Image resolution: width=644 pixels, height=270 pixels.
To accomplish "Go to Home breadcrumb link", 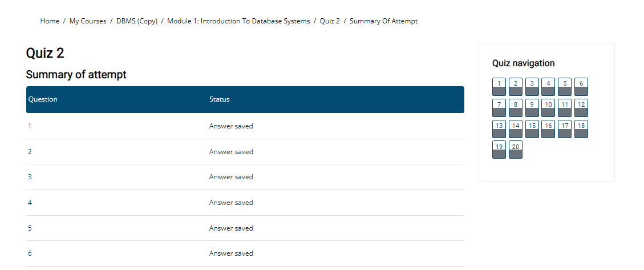I will (50, 21).
